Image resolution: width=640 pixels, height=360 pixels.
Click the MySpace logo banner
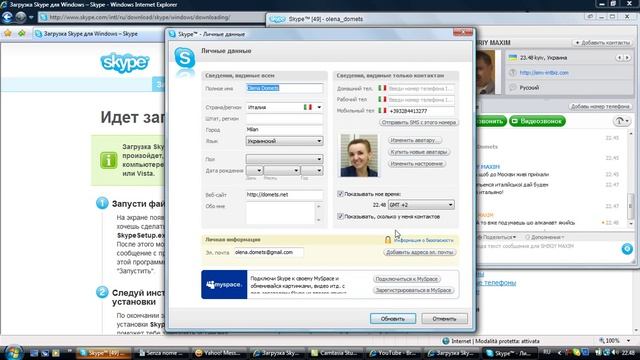224,284
